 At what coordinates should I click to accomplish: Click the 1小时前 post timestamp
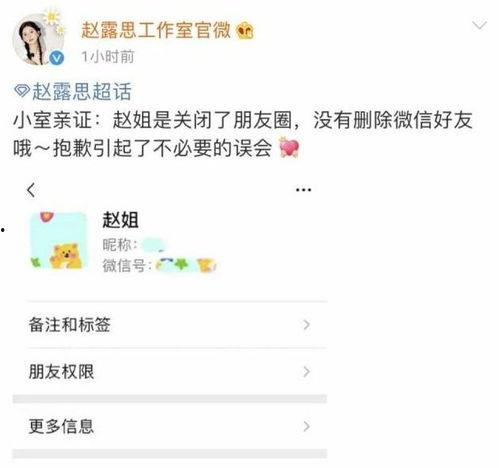108,56
